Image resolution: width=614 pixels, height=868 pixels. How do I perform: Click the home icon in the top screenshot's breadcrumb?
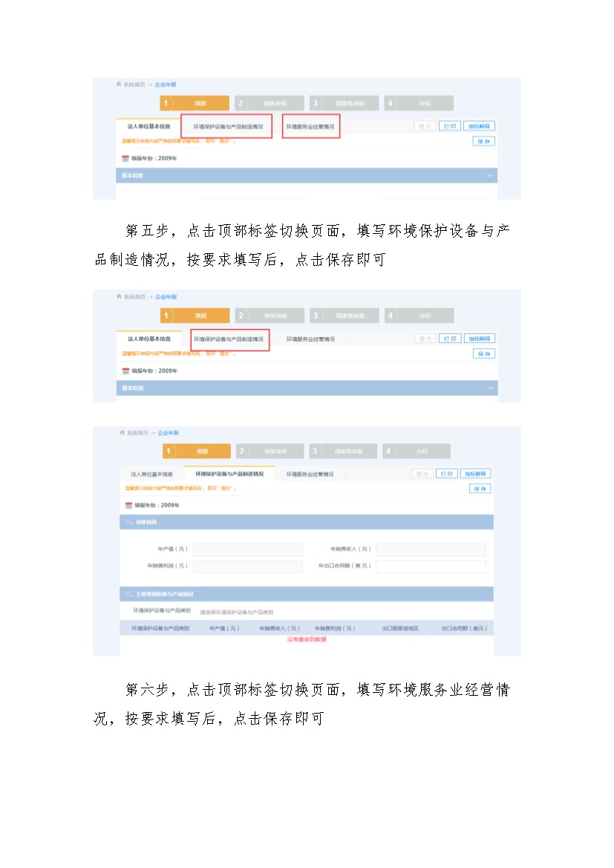(x=119, y=85)
